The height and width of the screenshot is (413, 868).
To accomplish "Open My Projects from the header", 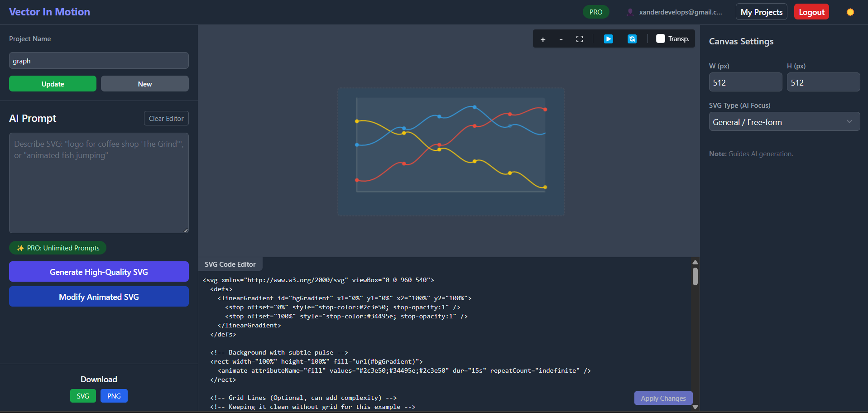I will coord(761,11).
